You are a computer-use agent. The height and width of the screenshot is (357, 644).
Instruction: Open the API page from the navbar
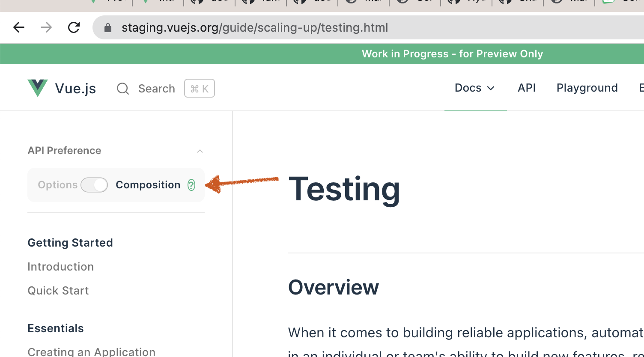[527, 88]
